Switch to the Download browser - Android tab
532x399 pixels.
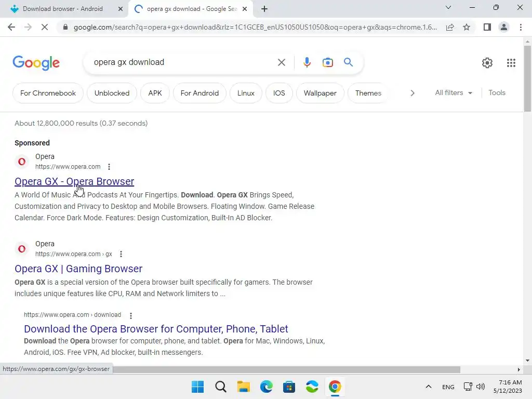(63, 9)
